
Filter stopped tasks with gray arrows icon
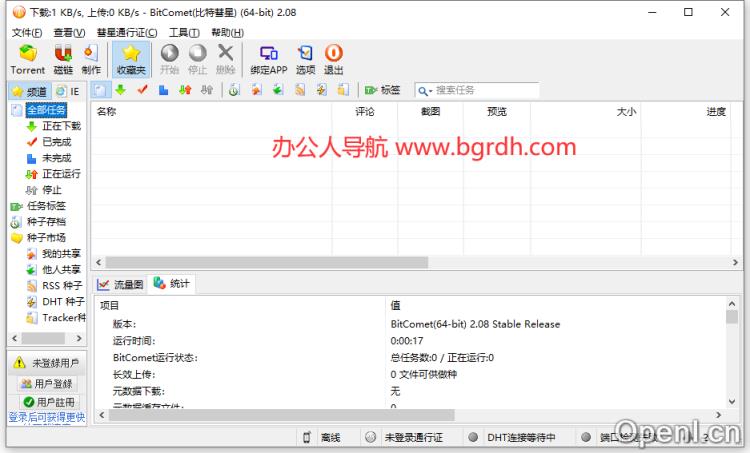(x=207, y=90)
